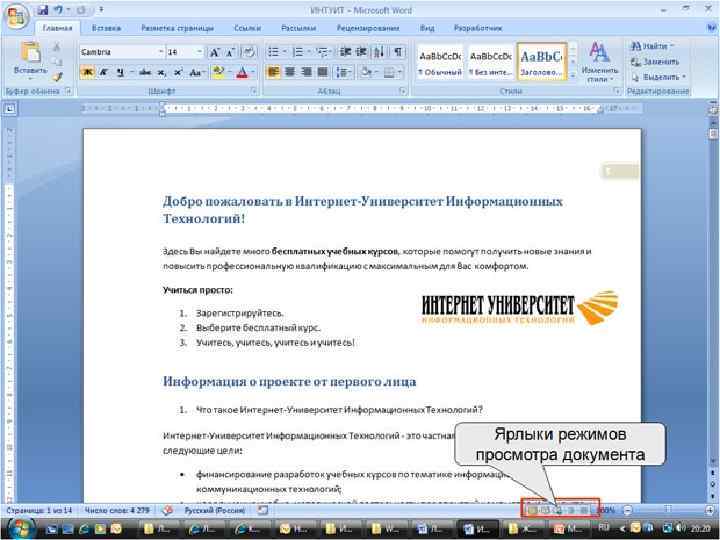Switch to Full Screen Reading view shortcut
720x540 pixels.
(x=545, y=510)
